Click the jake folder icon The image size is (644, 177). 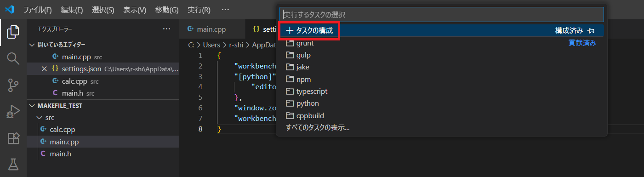[290, 67]
